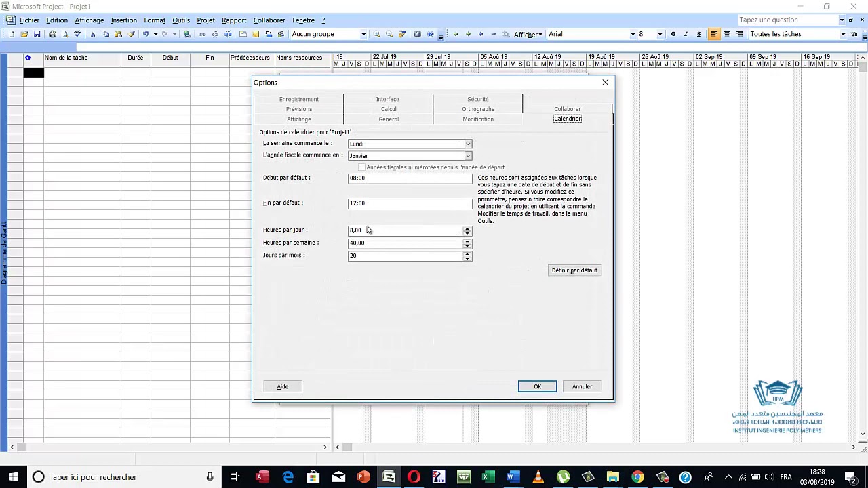Viewport: 868px width, 488px height.
Task: Open Google Chrome from the taskbar
Action: (637, 477)
